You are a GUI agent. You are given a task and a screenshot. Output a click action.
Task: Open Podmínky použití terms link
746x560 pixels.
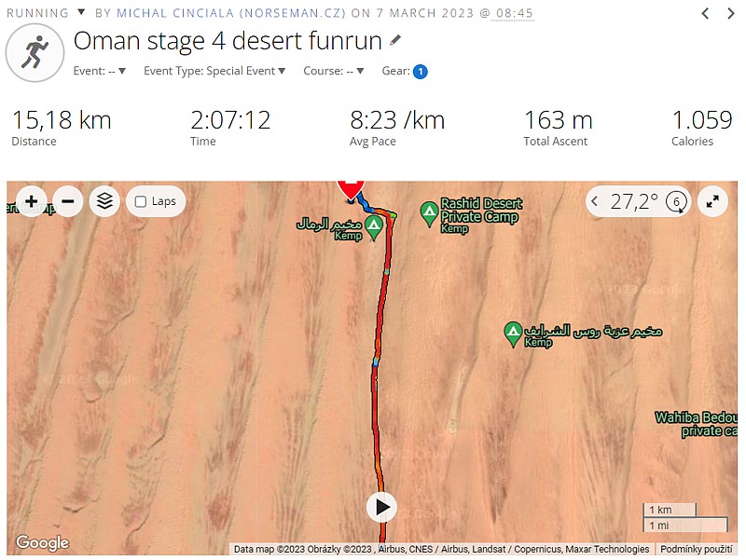(x=697, y=549)
